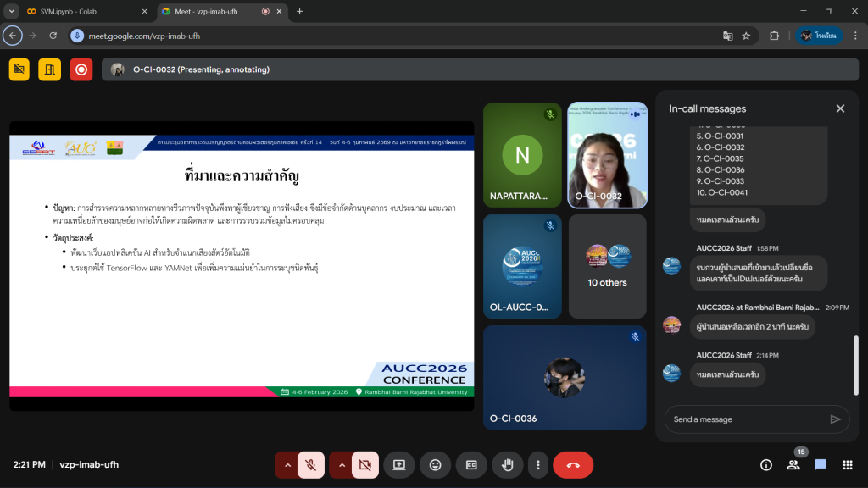The image size is (868, 488).
Task: Send message using the paper plane icon
Action: 835,419
